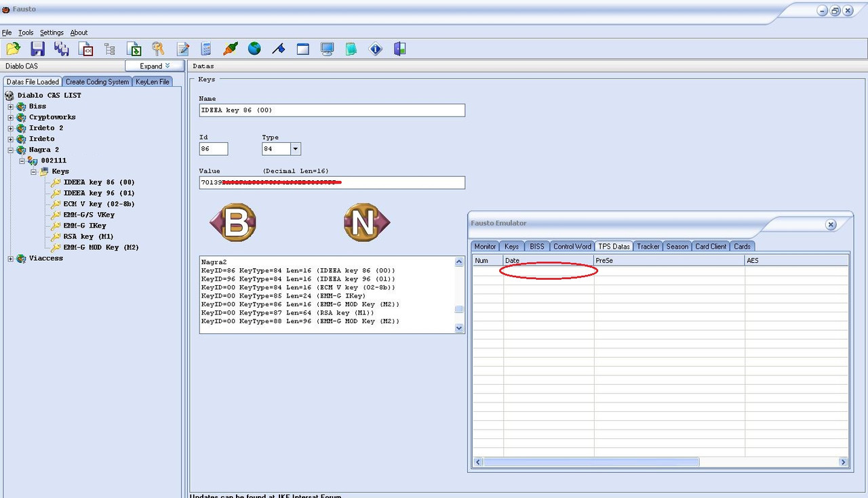The width and height of the screenshot is (868, 498).
Task: Expand the Viaccess tree node
Action: point(11,258)
